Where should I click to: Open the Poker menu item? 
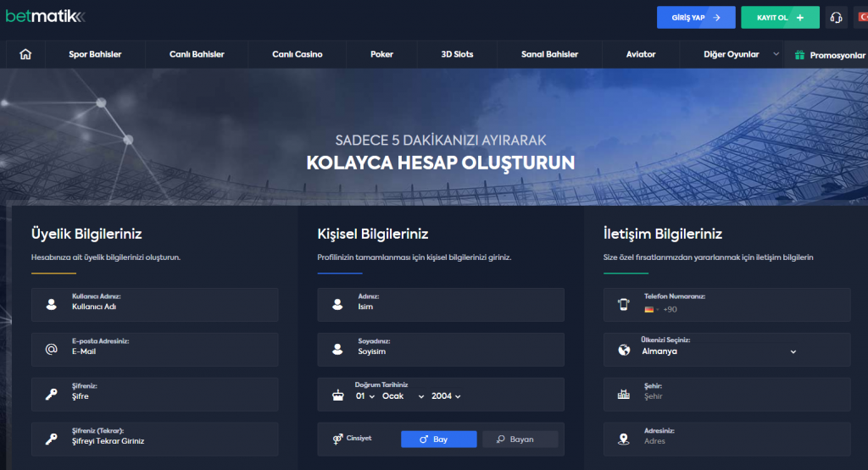tap(381, 54)
